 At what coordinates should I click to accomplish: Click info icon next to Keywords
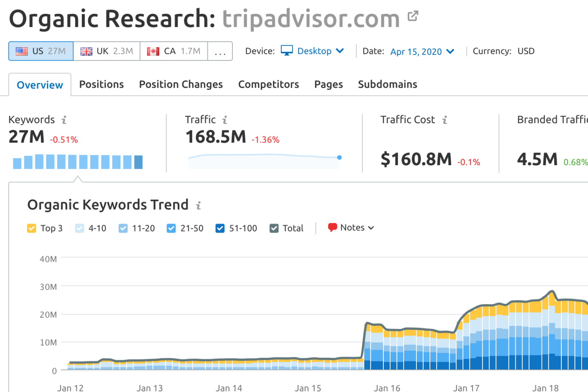click(x=64, y=120)
